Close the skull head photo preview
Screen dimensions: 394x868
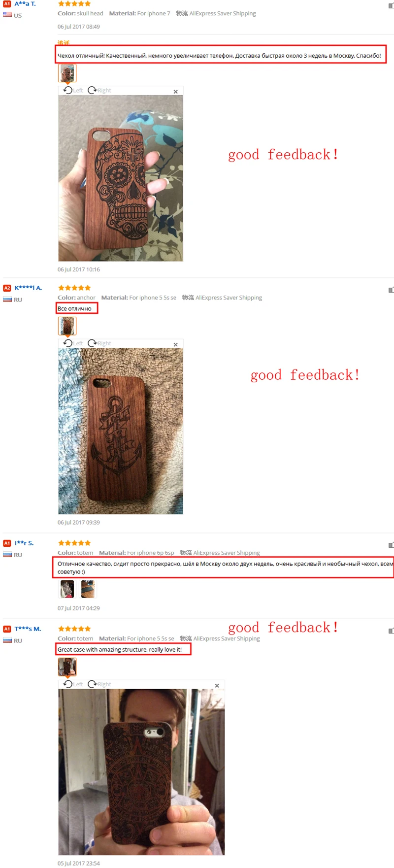(x=175, y=92)
